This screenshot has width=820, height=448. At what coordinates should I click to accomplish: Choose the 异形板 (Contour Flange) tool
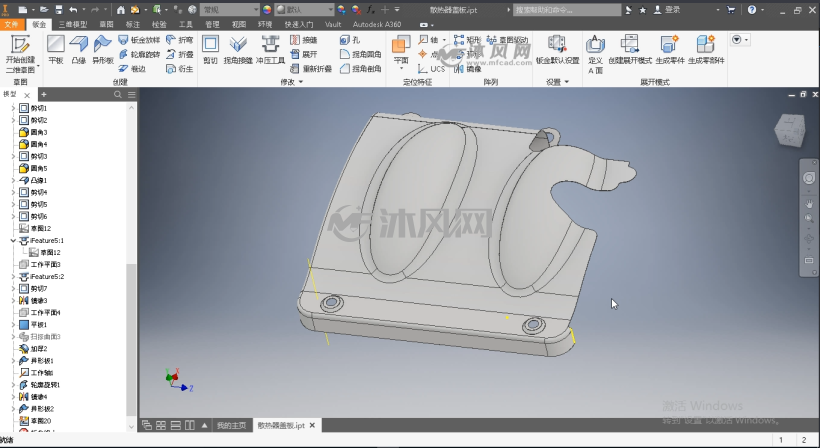(x=102, y=50)
